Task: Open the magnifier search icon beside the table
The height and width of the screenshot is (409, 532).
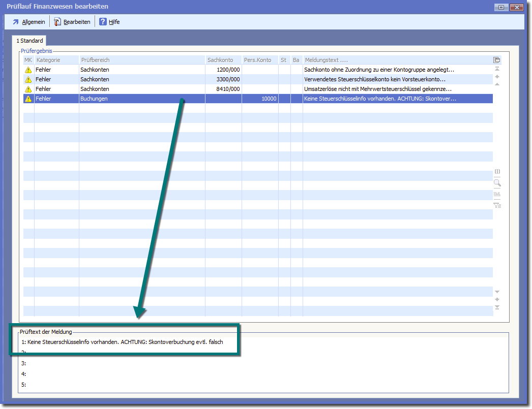Action: [x=497, y=183]
